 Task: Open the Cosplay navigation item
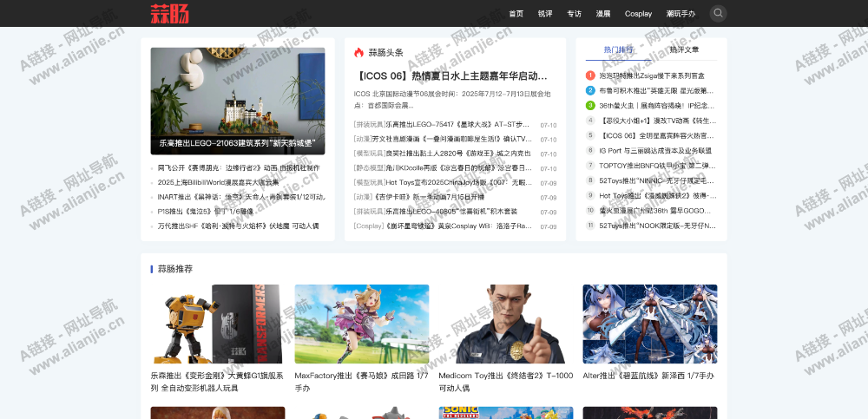point(638,14)
